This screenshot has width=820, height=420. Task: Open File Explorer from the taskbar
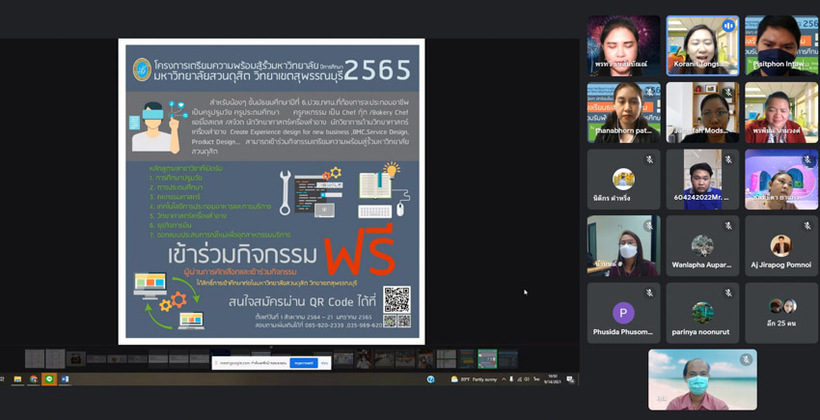pos(17,379)
